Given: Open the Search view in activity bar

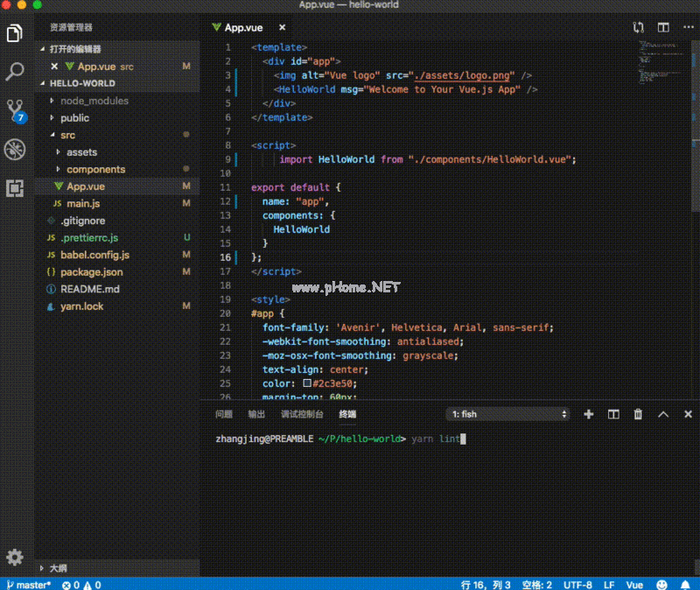Looking at the screenshot, I should 15,72.
